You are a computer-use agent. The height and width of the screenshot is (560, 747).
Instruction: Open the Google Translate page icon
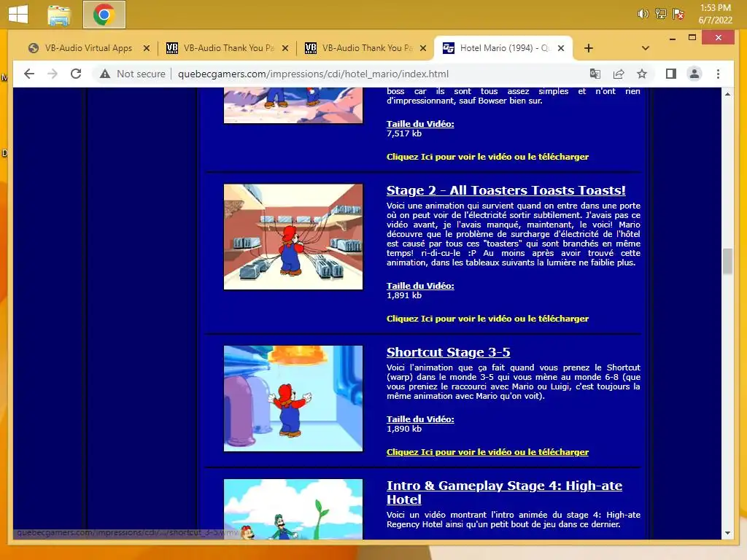tap(595, 74)
